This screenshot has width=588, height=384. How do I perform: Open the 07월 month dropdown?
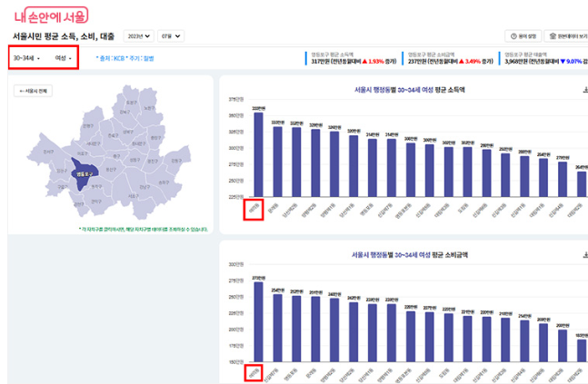[171, 36]
